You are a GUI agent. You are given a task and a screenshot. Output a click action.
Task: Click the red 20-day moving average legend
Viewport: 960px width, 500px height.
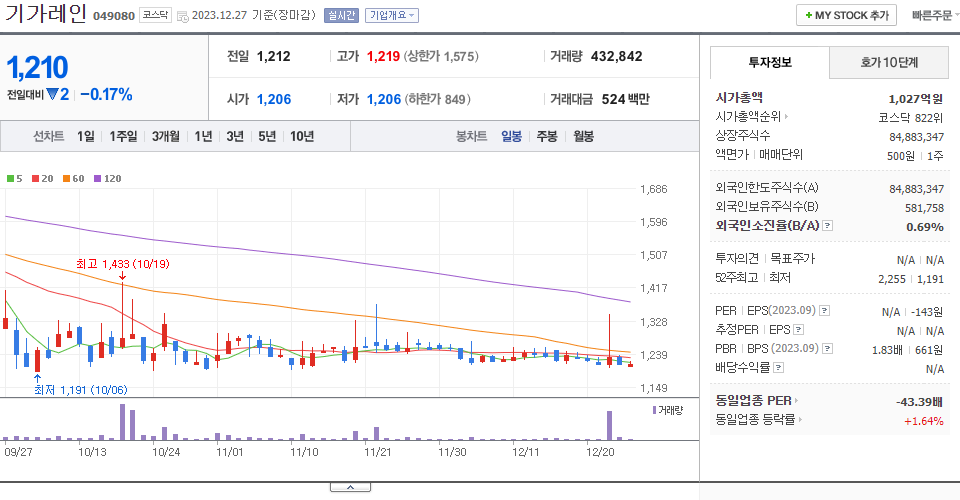tap(43, 179)
